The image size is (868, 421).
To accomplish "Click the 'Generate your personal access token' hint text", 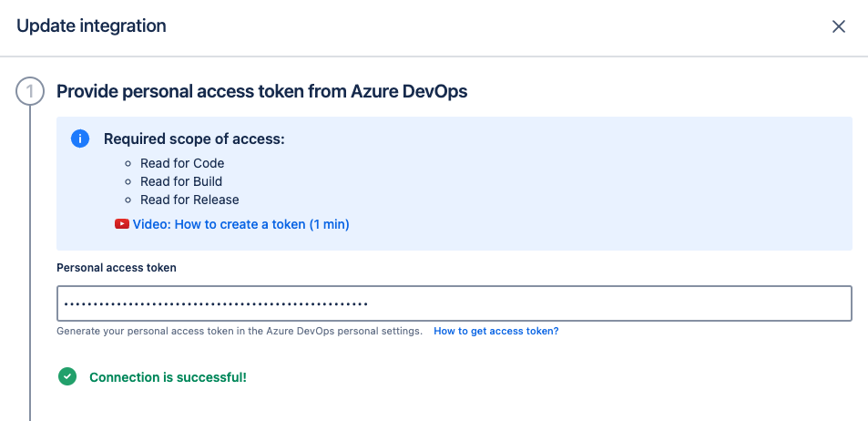I will click(x=240, y=332).
